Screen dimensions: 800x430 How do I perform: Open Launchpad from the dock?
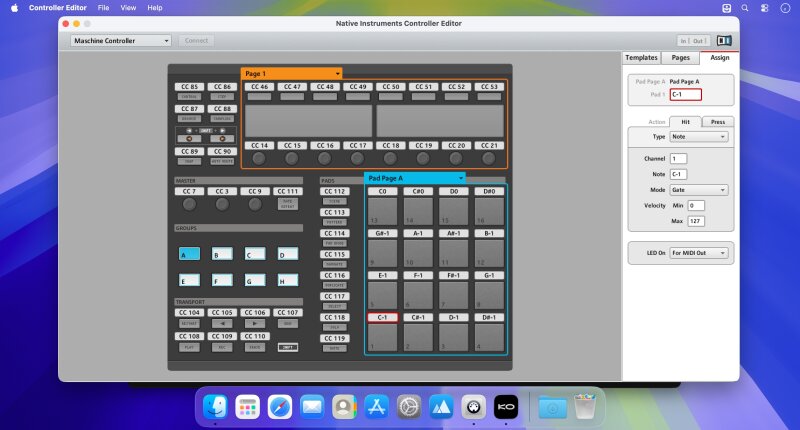pyautogui.click(x=247, y=407)
